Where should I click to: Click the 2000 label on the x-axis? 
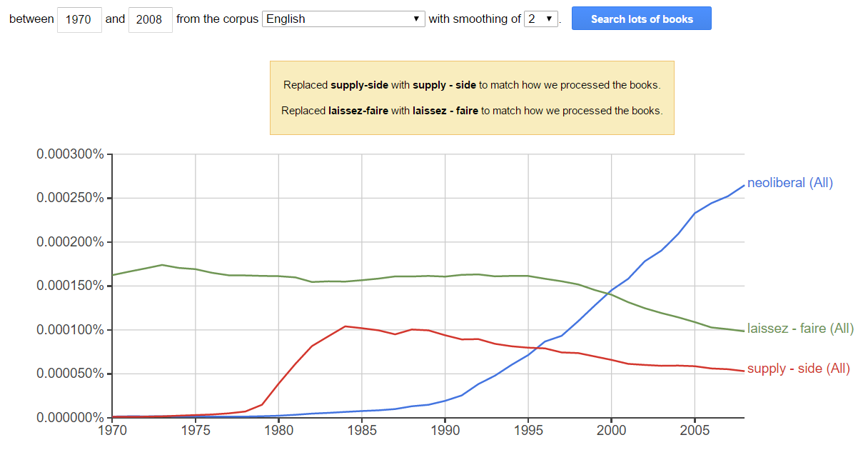point(611,431)
